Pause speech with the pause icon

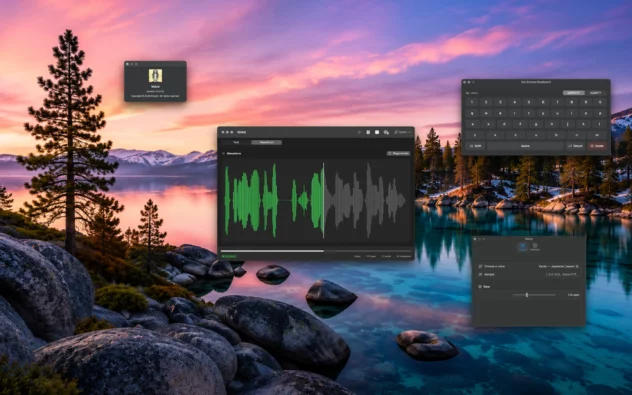click(368, 132)
